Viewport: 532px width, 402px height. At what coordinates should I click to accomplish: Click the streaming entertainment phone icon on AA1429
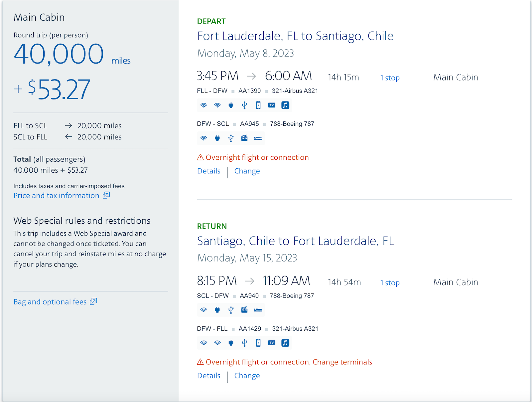[x=258, y=343]
